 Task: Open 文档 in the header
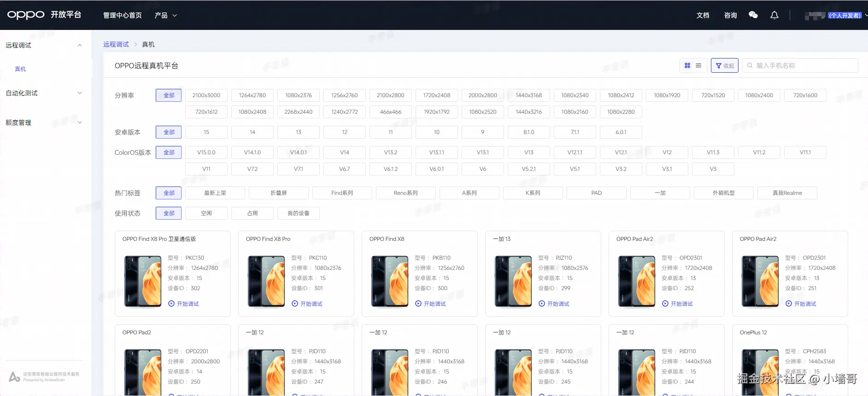703,15
